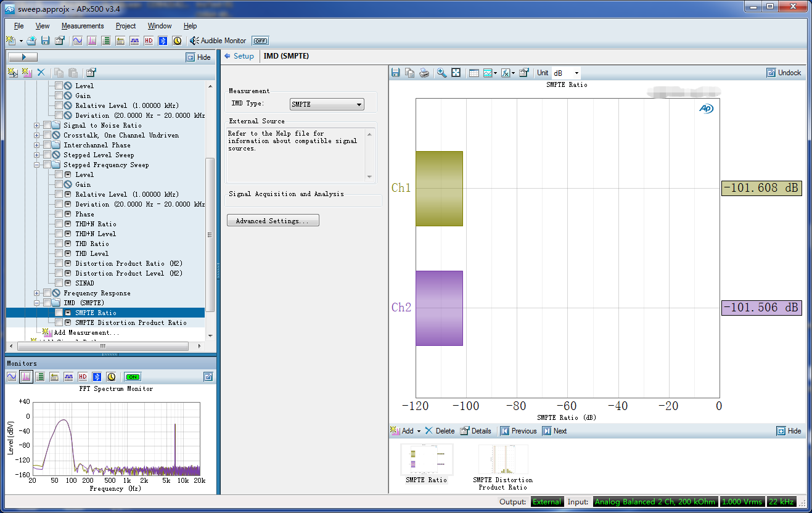Delete selected measurement with the blue X icon
The image size is (812, 513).
pyautogui.click(x=41, y=72)
